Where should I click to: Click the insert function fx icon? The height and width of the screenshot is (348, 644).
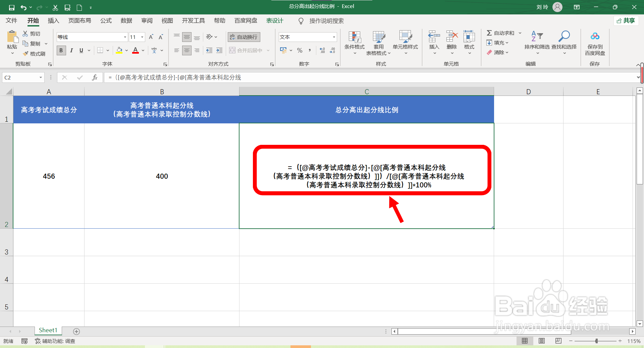point(95,77)
